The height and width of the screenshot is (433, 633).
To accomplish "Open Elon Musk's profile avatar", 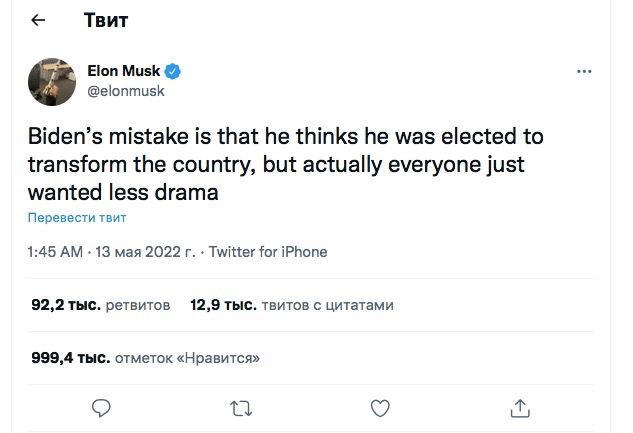I will (48, 80).
